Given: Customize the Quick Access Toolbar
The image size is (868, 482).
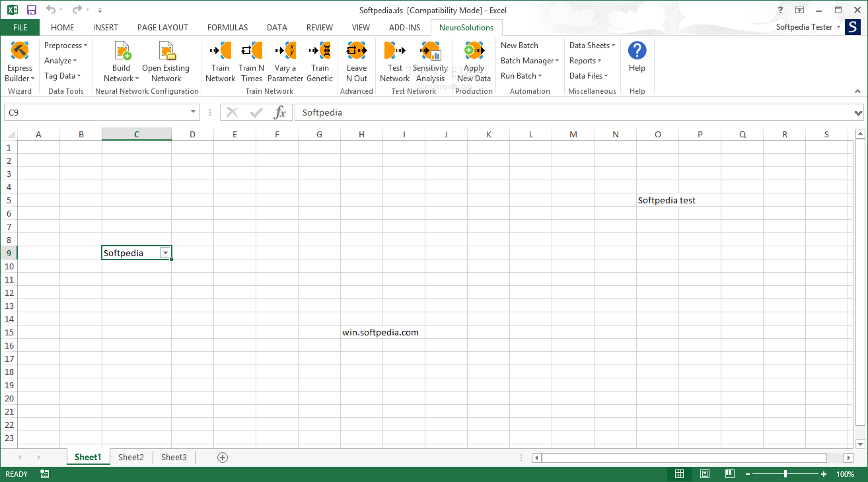Looking at the screenshot, I should [100, 11].
